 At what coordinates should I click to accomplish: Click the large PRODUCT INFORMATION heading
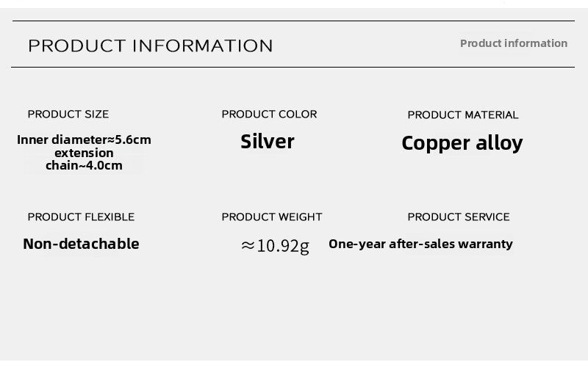[x=150, y=46]
